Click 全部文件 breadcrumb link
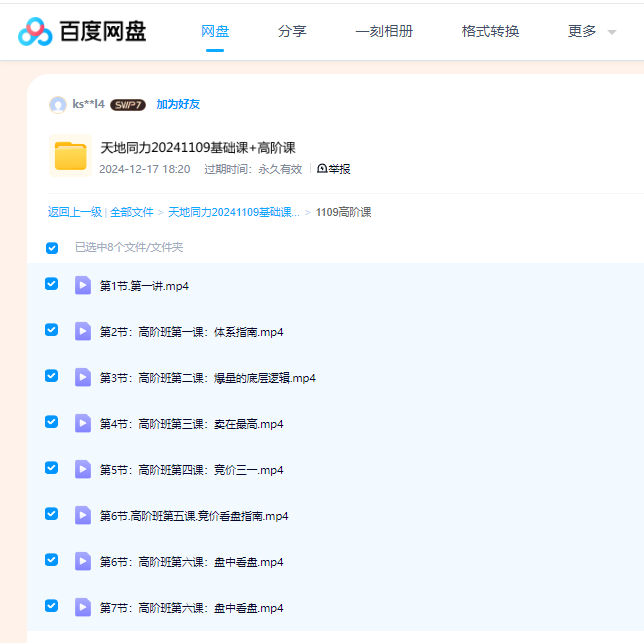 click(131, 212)
